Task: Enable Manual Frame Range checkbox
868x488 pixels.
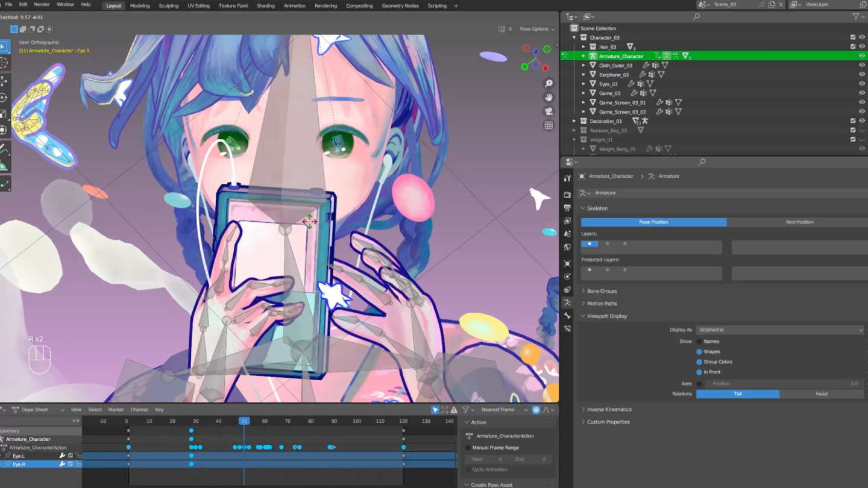Action: [x=468, y=448]
